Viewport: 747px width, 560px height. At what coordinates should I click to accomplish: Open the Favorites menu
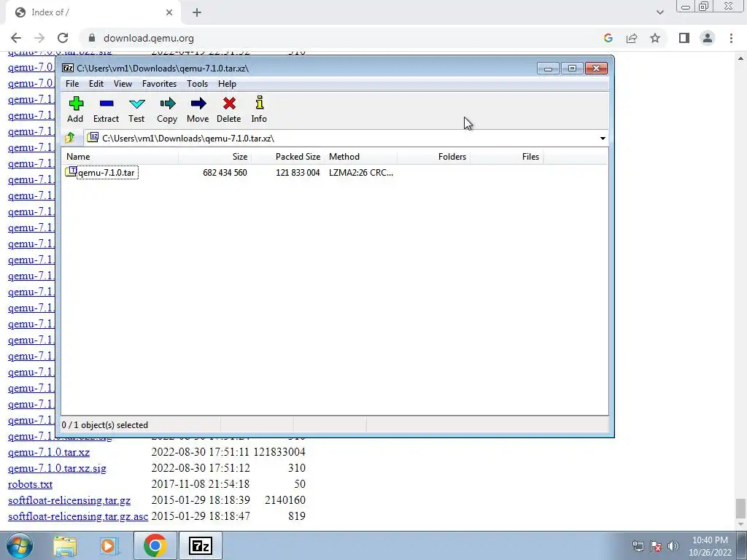click(x=159, y=84)
